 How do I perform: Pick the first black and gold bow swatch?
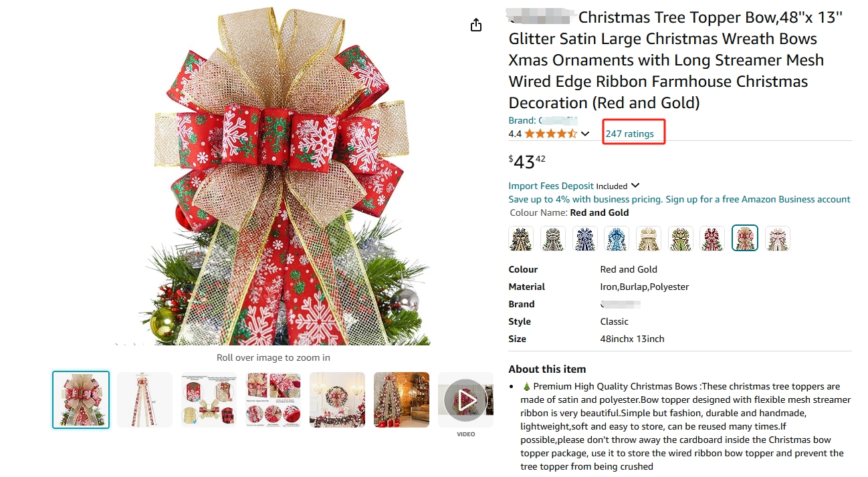click(x=521, y=238)
